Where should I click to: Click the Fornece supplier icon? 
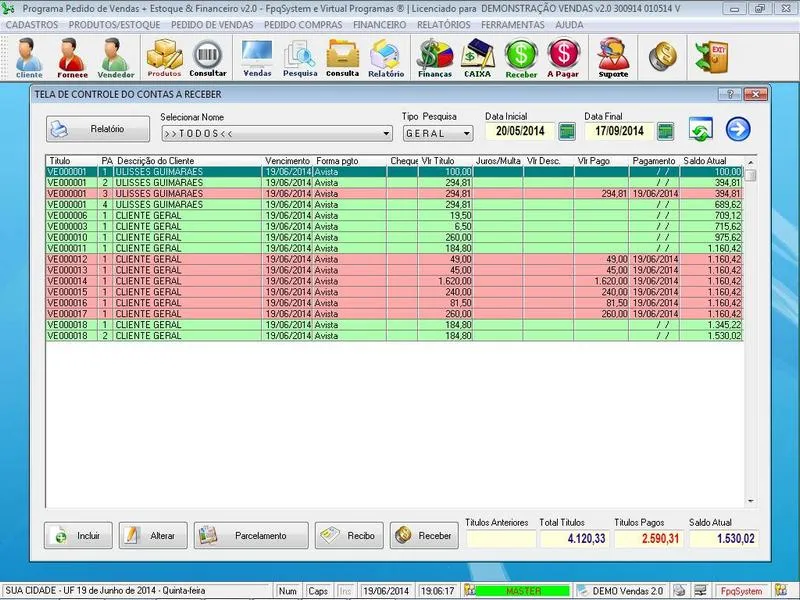71,58
